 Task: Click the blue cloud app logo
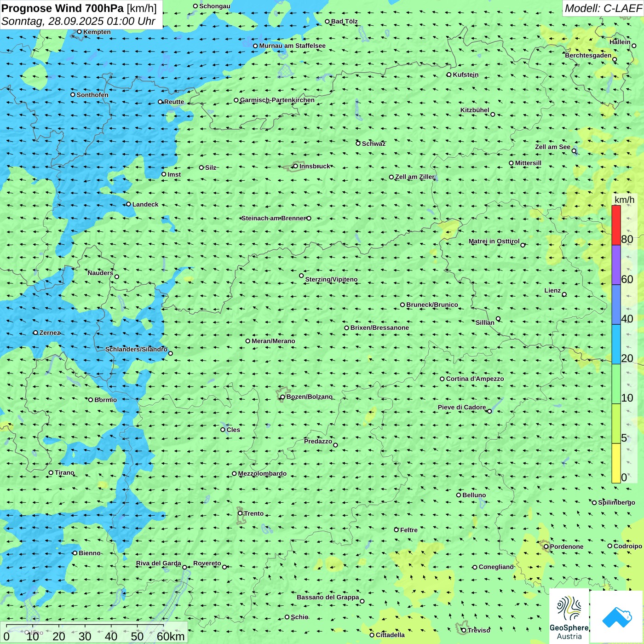pos(617,617)
